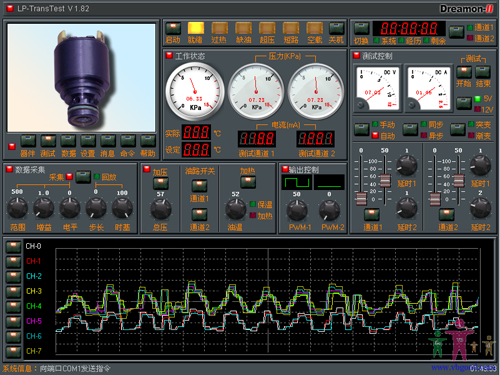Viewport: 500px width, 375px height.
Task: Toggle the 通道2 button under the faders
Action: click(x=447, y=215)
